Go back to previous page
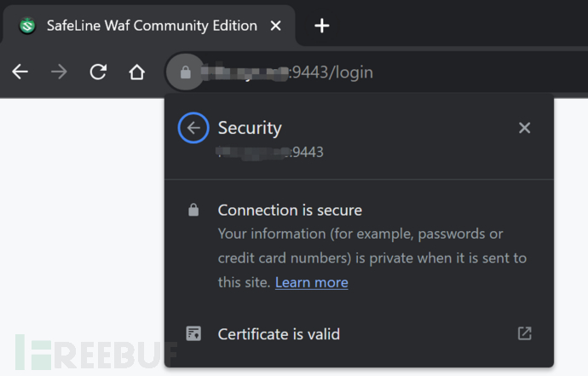588x376 pixels. coord(20,72)
